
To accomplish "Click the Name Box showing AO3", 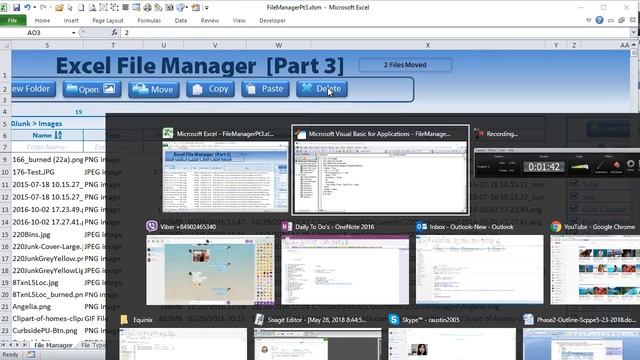I will click(x=34, y=33).
